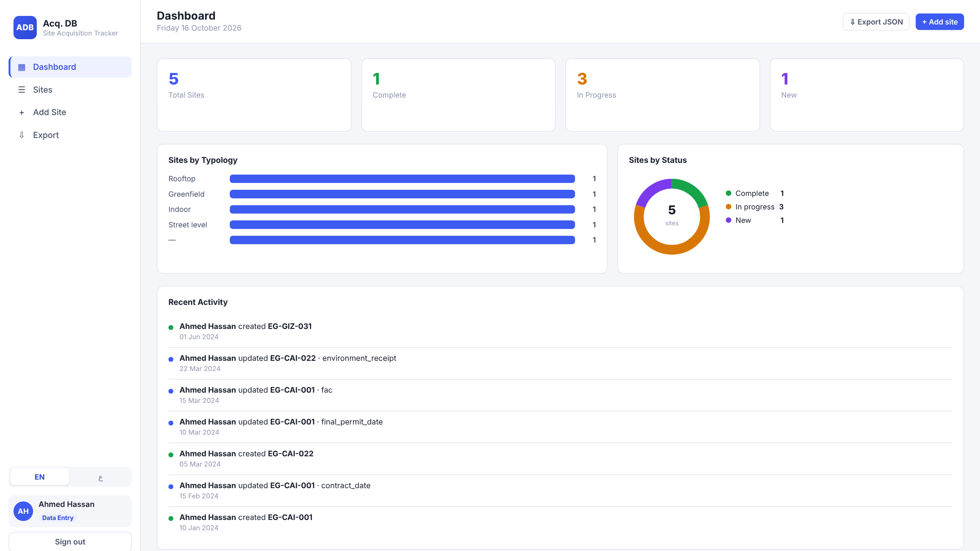
Task: Click the Street level typology bar
Action: [402, 225]
